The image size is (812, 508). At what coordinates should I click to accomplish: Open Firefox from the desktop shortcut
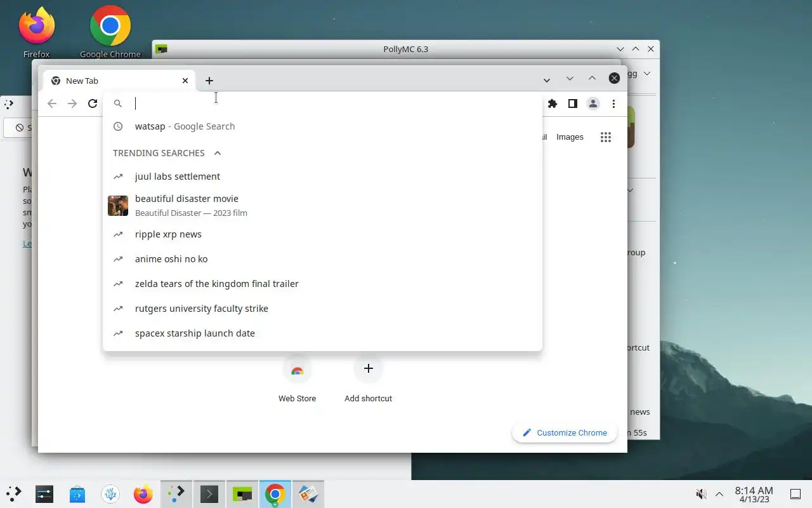point(37,32)
